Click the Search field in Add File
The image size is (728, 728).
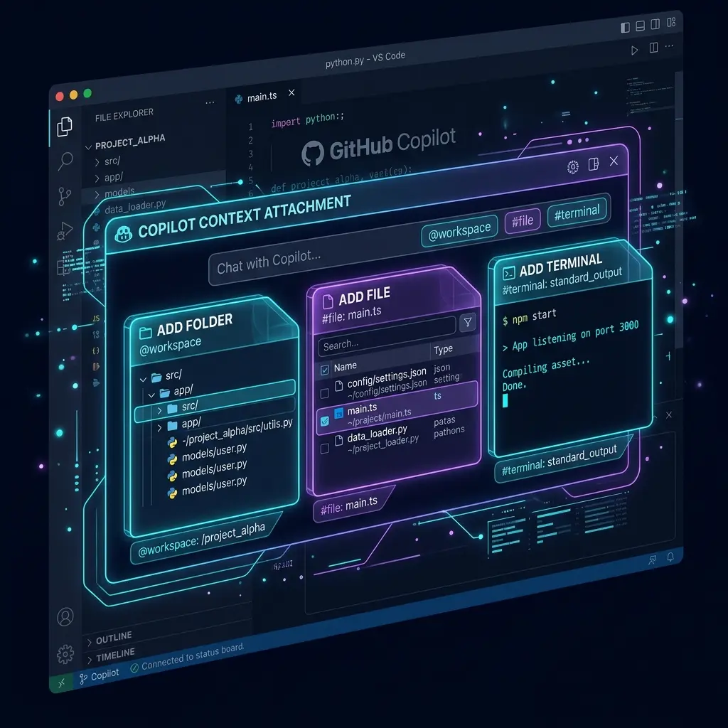pyautogui.click(x=386, y=336)
